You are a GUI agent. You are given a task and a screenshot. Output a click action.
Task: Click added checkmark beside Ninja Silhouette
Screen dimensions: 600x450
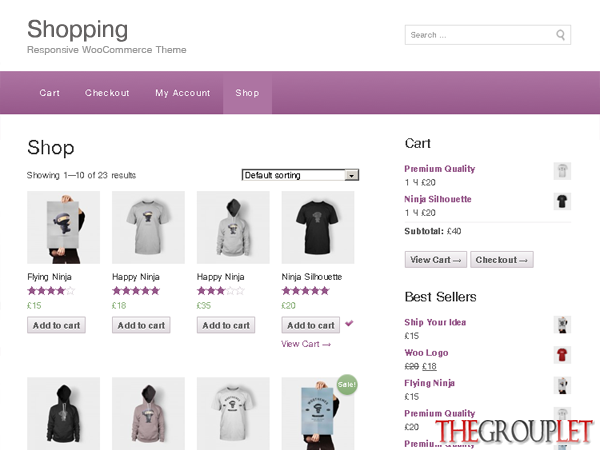[349, 323]
